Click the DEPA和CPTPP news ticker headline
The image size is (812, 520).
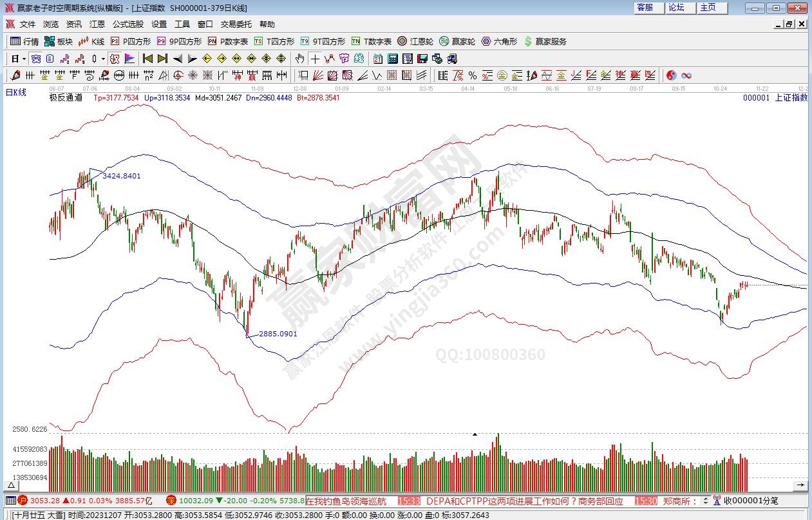click(524, 501)
